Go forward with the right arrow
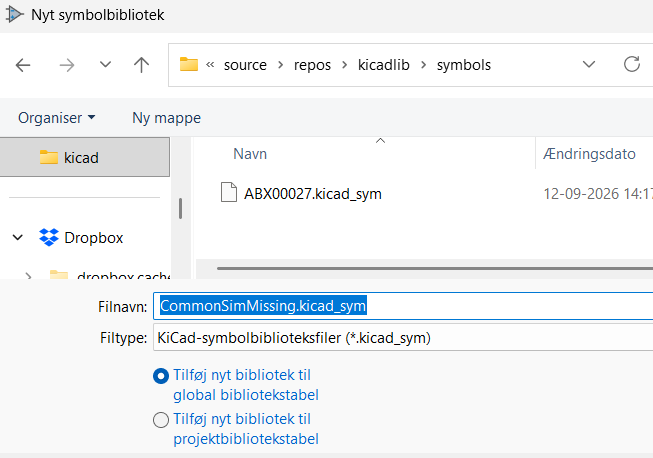This screenshot has width=653, height=458. coord(67,65)
